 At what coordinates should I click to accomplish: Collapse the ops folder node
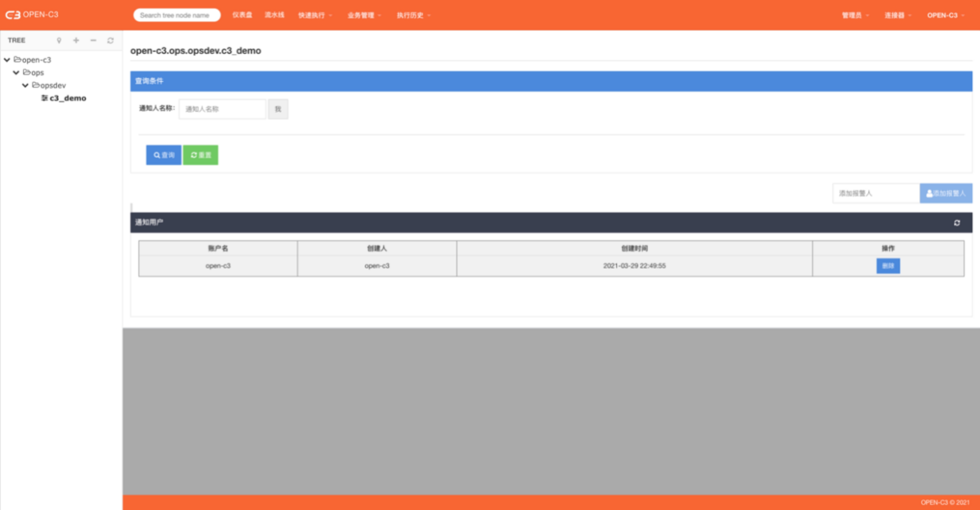pos(16,72)
